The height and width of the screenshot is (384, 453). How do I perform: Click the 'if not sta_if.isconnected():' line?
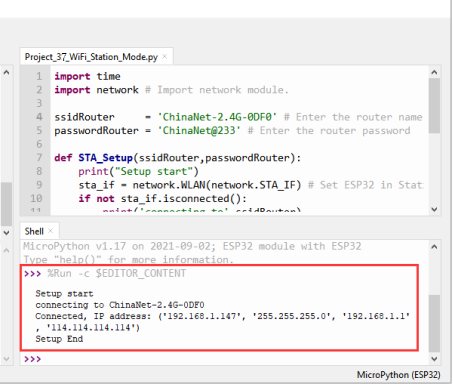point(163,199)
